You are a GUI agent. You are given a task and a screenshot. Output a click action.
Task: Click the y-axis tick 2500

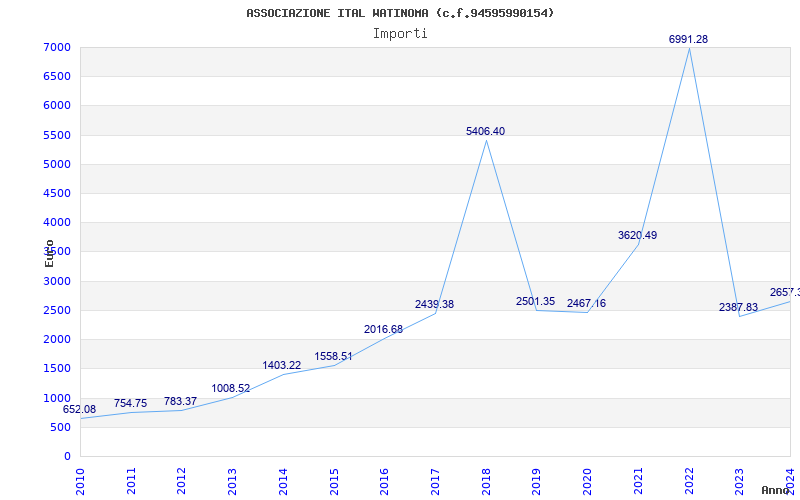[x=58, y=311]
